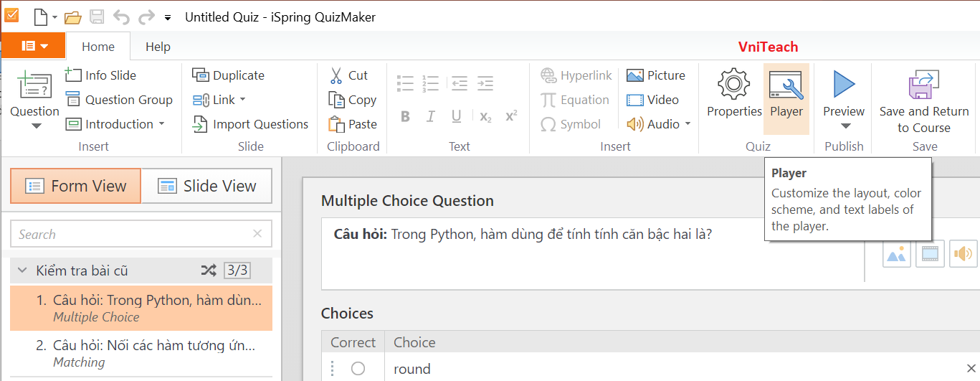Open the Question dropdown arrow
Screen dimensions: 980x381
35,126
